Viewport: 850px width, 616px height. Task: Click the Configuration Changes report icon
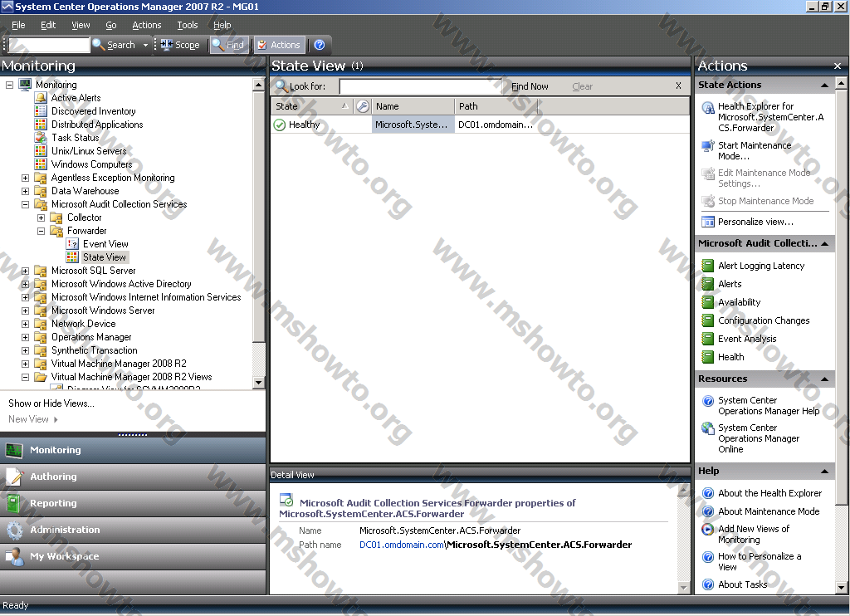(x=708, y=320)
